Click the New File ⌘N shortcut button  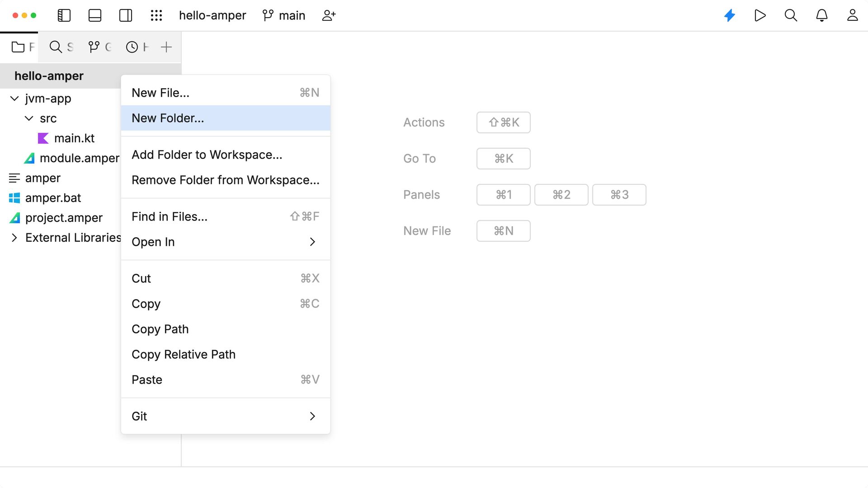[x=503, y=231]
